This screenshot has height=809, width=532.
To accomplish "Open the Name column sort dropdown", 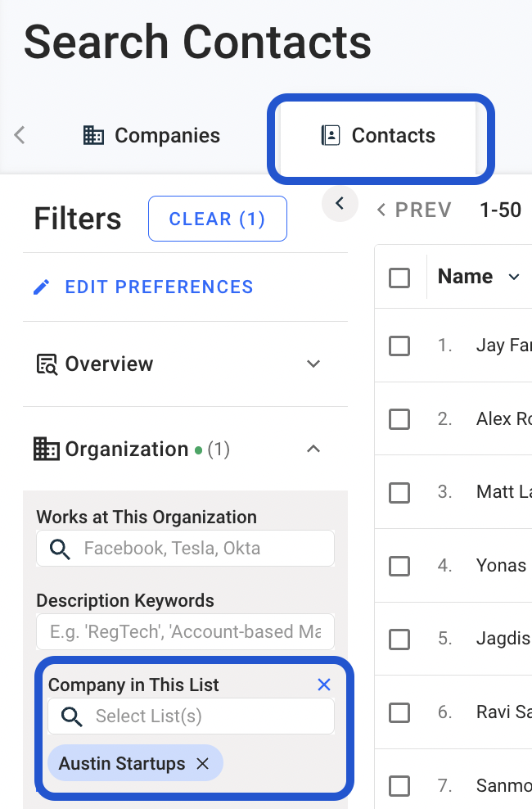I will click(x=514, y=278).
